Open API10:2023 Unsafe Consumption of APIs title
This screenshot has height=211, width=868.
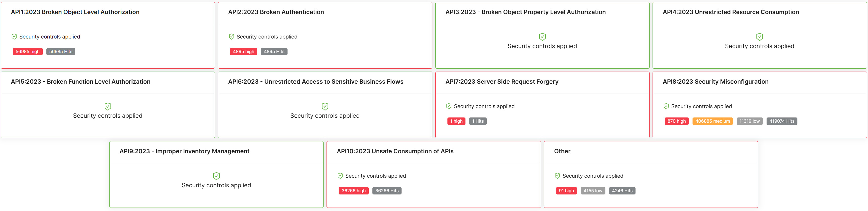coord(395,151)
